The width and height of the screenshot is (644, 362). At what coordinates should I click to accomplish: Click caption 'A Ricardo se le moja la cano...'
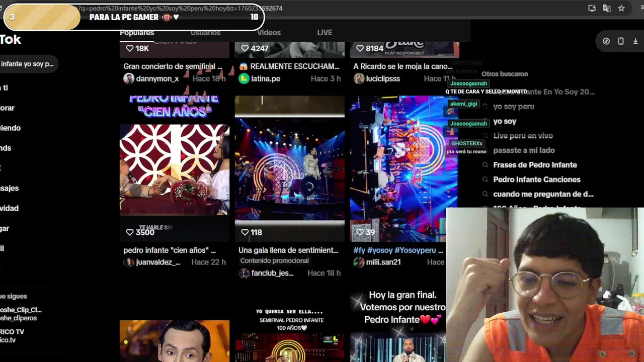[x=403, y=66]
